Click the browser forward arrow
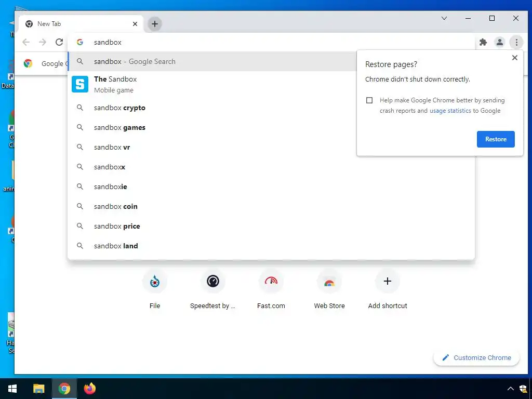 (43, 42)
